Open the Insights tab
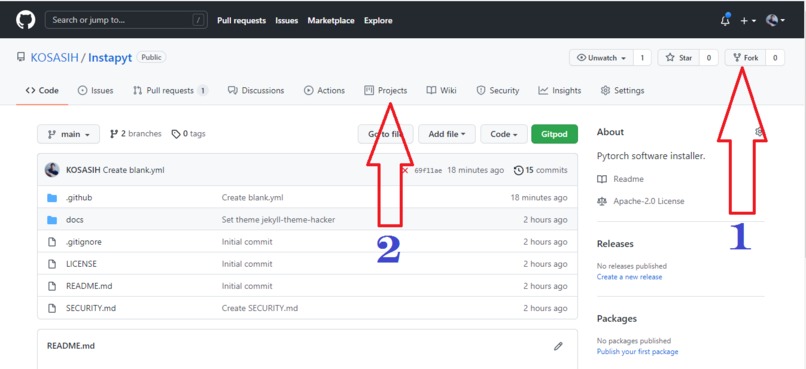Screen dimensions: 806x369 coord(560,90)
